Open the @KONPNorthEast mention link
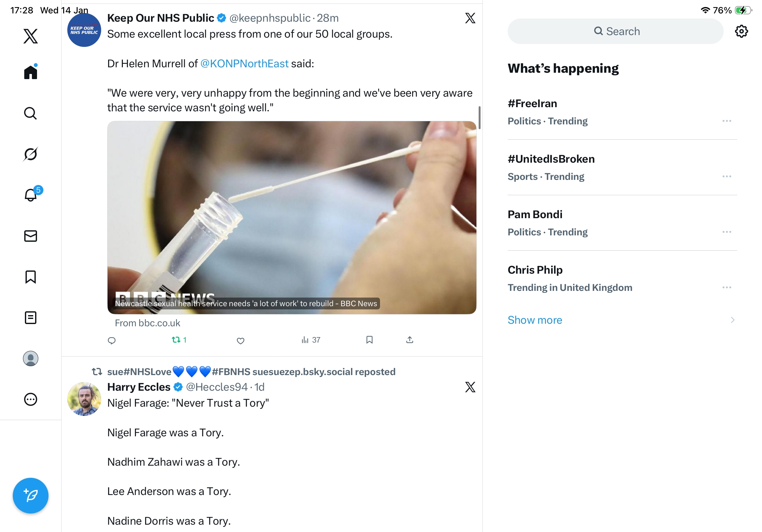Viewport: 762px width, 532px height. 244,64
